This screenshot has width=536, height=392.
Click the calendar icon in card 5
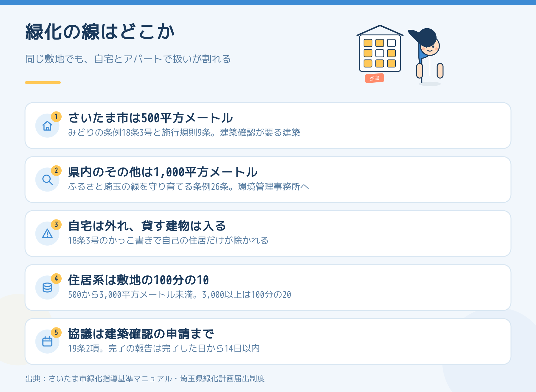(x=47, y=341)
